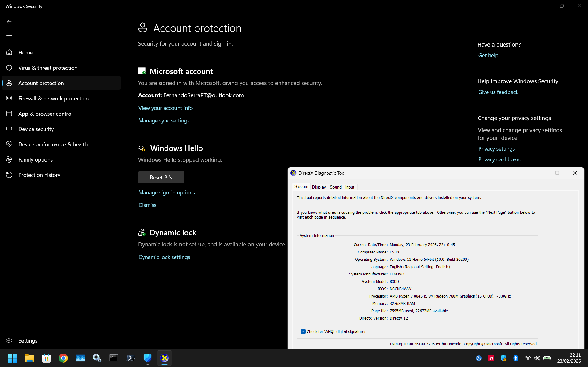The width and height of the screenshot is (588, 367).
Task: Click the Family options people icon
Action: tap(9, 159)
